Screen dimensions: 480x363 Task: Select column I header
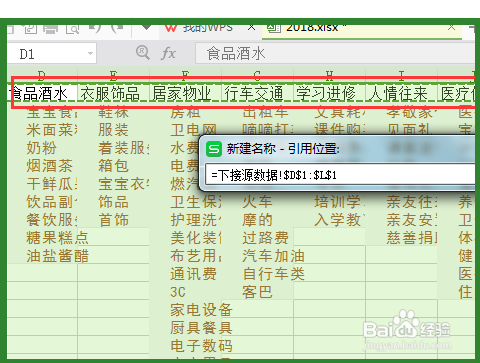[401, 75]
